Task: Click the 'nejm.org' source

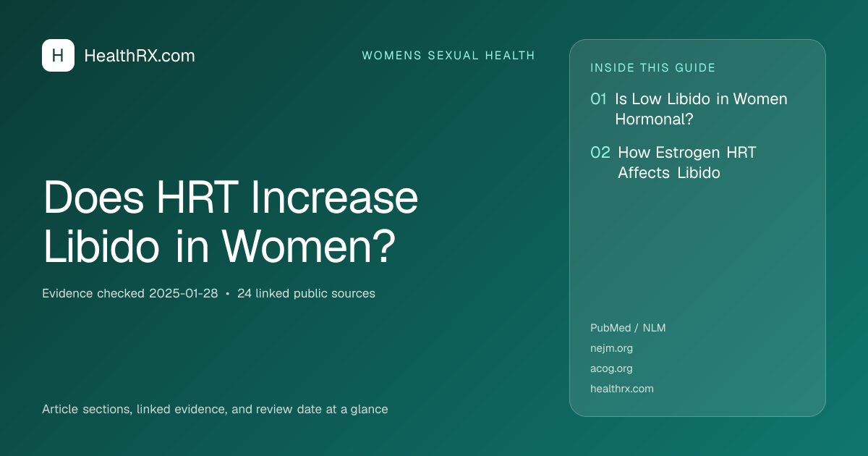Action: pos(611,348)
